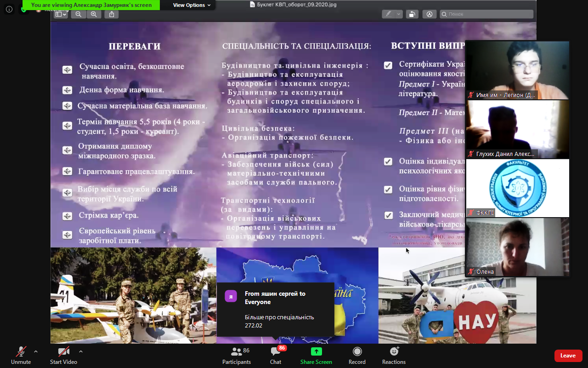Open the View Options dropdown
588x368 pixels.
pos(192,5)
